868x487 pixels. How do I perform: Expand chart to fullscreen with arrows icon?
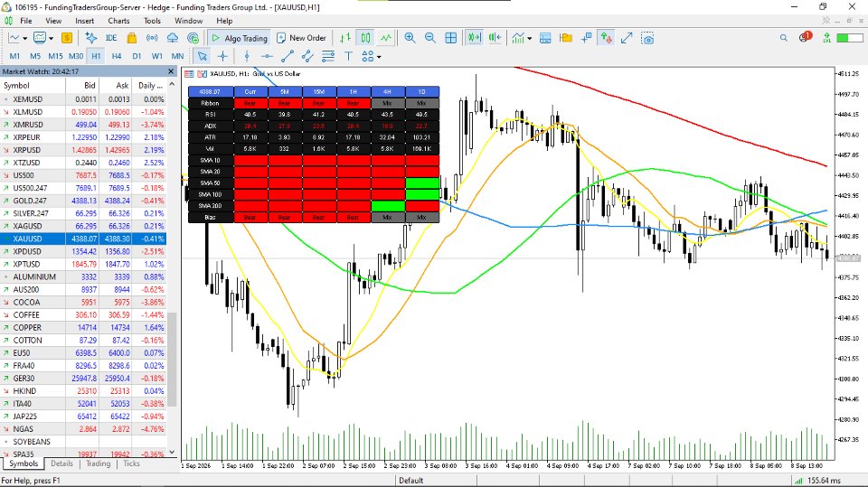coord(627,38)
